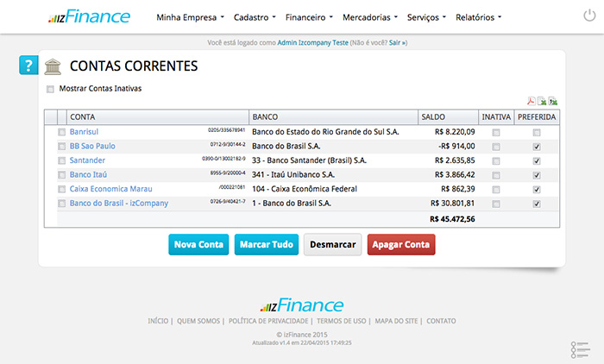This screenshot has height=364, width=604.
Task: Click the power logout icon
Action: [x=589, y=16]
